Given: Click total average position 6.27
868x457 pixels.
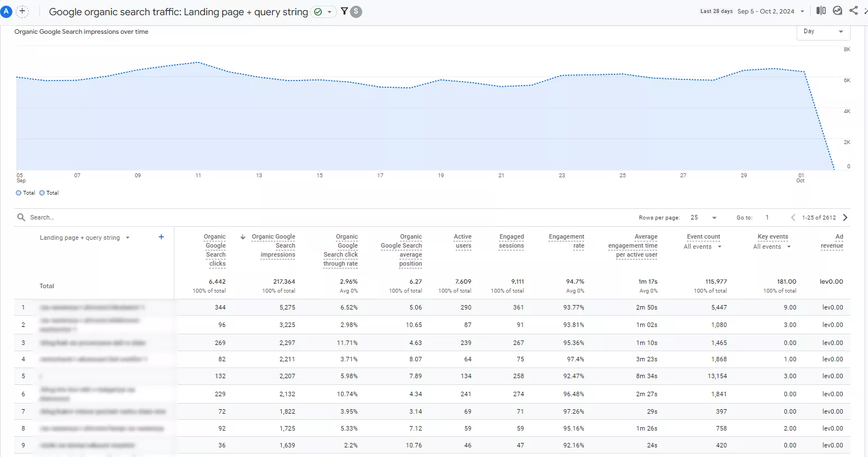Looking at the screenshot, I should pyautogui.click(x=416, y=281).
